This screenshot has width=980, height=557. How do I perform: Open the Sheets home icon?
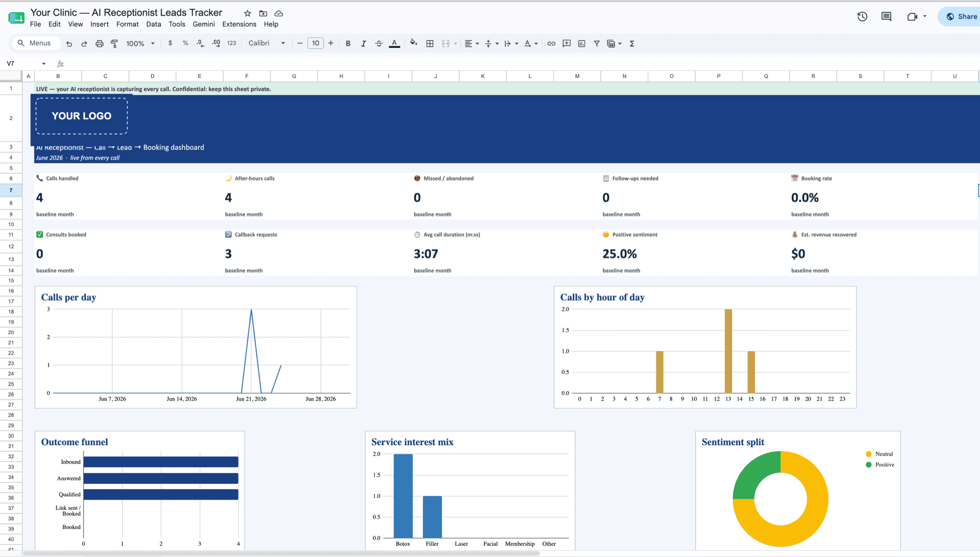point(16,18)
